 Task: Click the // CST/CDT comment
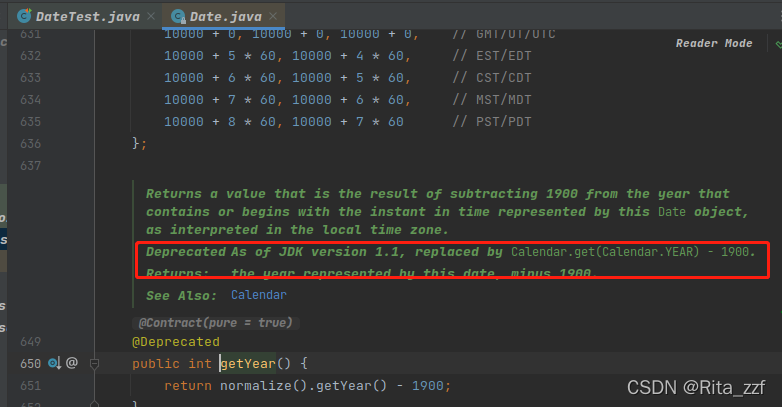coord(492,78)
